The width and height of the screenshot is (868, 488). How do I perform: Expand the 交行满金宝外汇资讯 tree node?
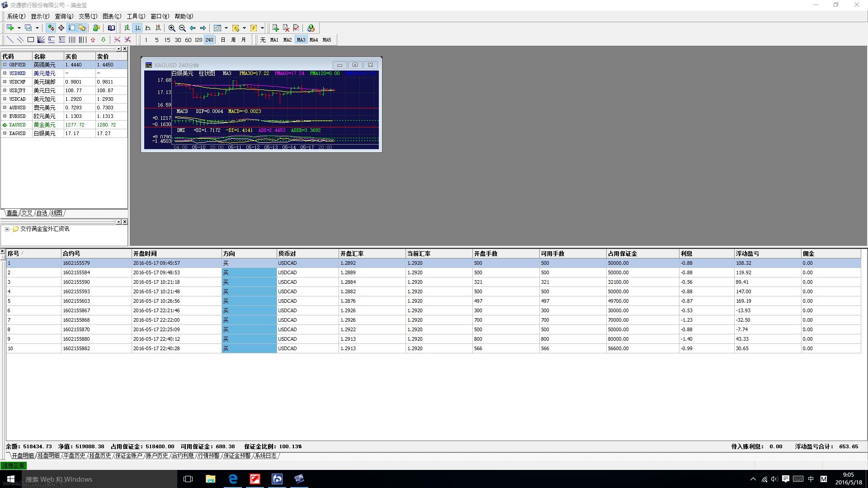[x=7, y=229]
